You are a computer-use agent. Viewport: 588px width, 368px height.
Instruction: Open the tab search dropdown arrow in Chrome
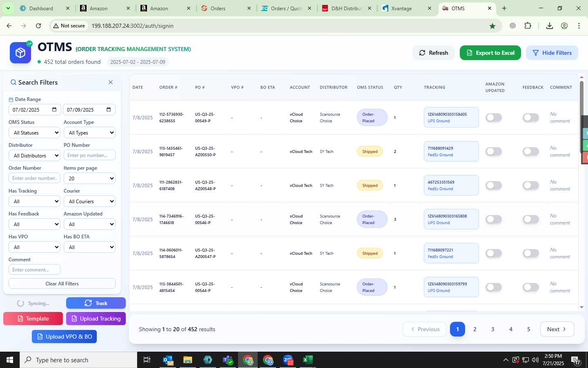(x=8, y=8)
